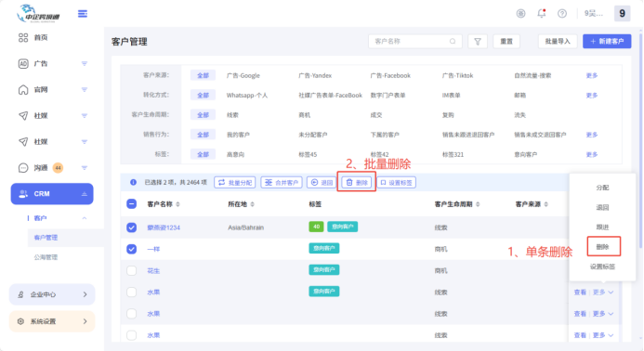Click the search magnifier in the customer name field

pyautogui.click(x=453, y=42)
